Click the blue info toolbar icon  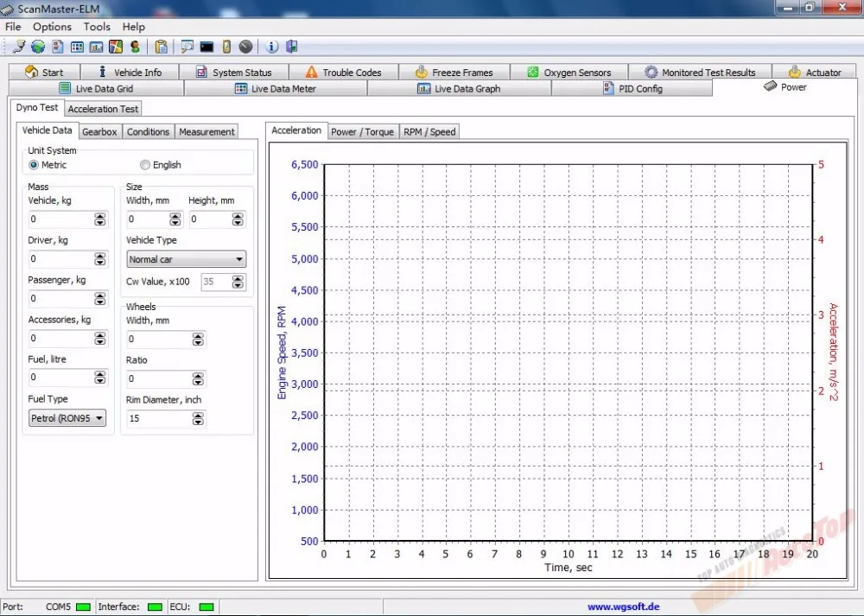(x=271, y=47)
